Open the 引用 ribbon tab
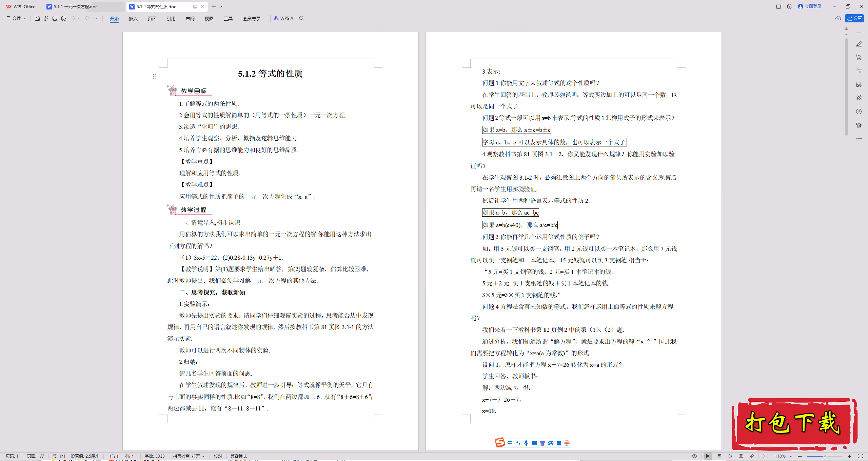The width and height of the screenshot is (868, 461). pos(171,18)
